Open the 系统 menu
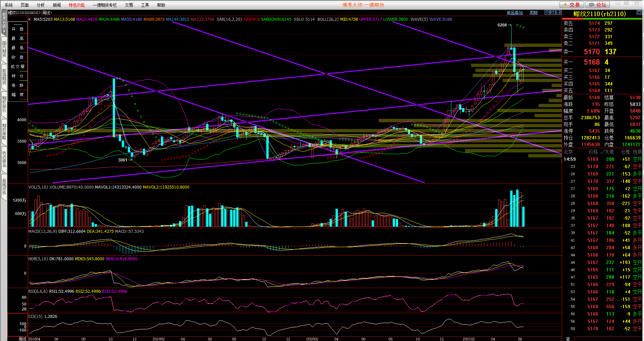 [9, 5]
